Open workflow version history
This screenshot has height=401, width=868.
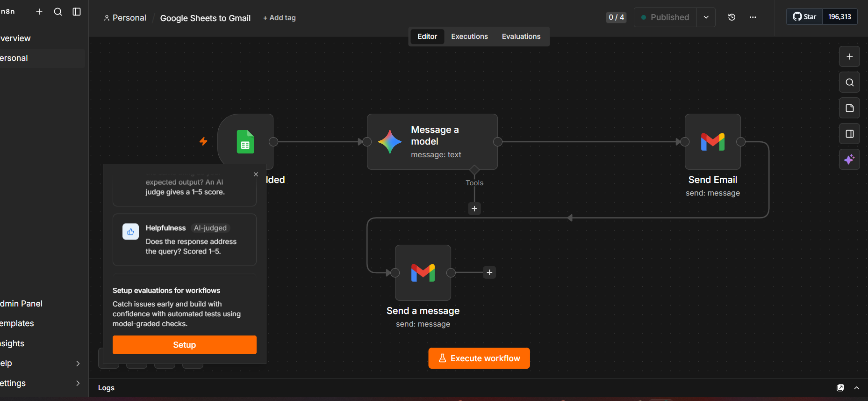(x=732, y=17)
